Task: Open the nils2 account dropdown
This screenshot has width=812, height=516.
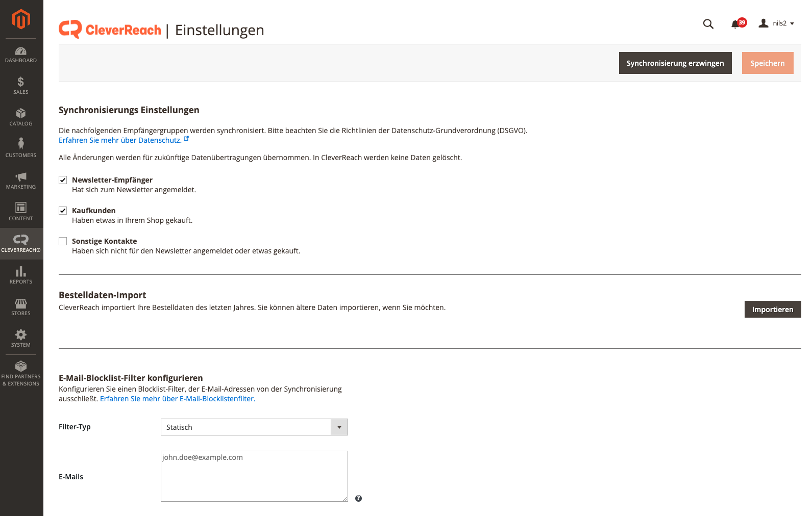Action: coord(776,23)
